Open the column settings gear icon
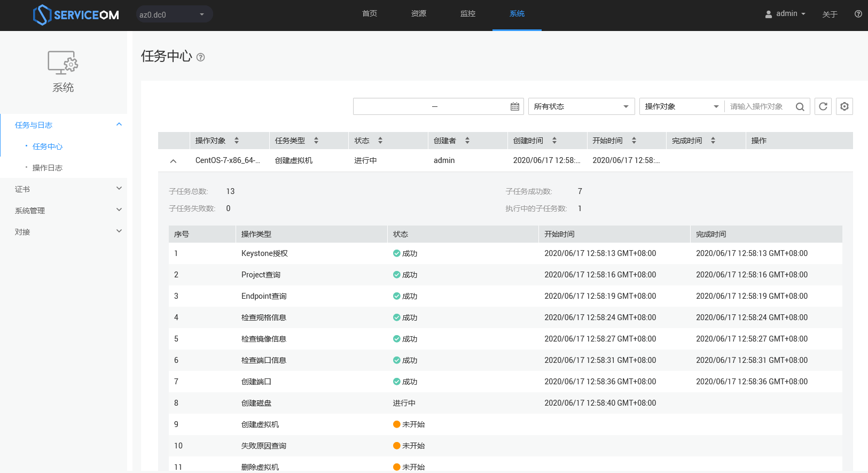This screenshot has width=868, height=473. [x=844, y=106]
